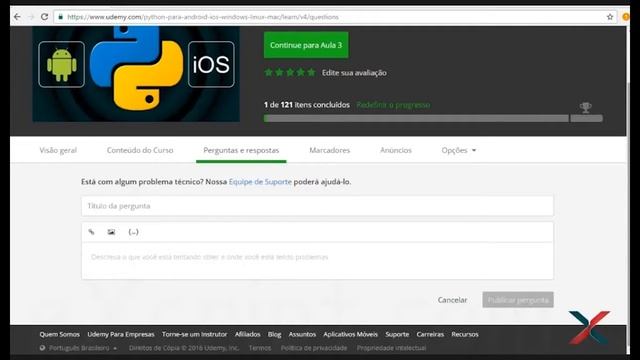Click the secure padlock icon in address bar
This screenshot has height=360, width=640.
click(x=60, y=17)
